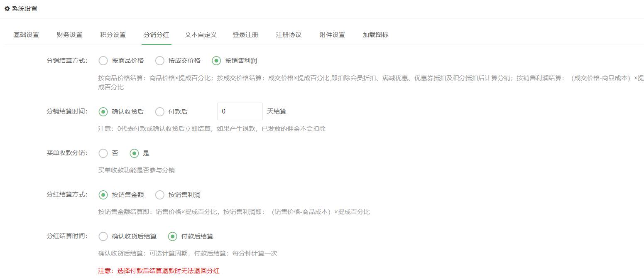Choose 按成交价格 radio option
644x278 pixels.
coord(160,61)
